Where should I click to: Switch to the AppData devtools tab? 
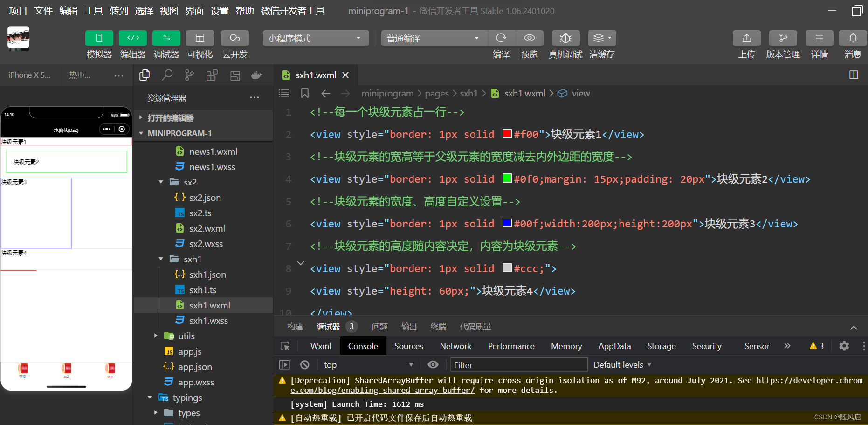point(614,346)
